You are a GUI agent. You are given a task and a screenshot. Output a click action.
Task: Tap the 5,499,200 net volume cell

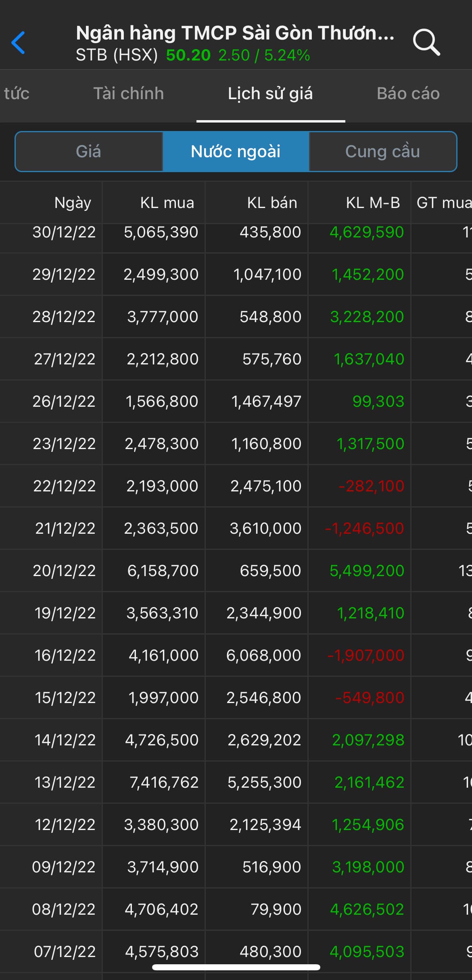point(367,571)
